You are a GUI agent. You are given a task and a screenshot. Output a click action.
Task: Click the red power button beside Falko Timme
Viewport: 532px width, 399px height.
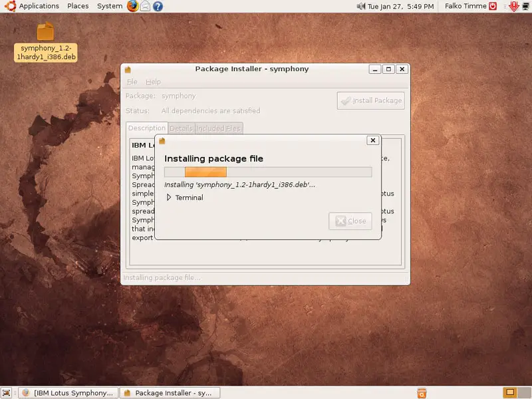tap(493, 6)
